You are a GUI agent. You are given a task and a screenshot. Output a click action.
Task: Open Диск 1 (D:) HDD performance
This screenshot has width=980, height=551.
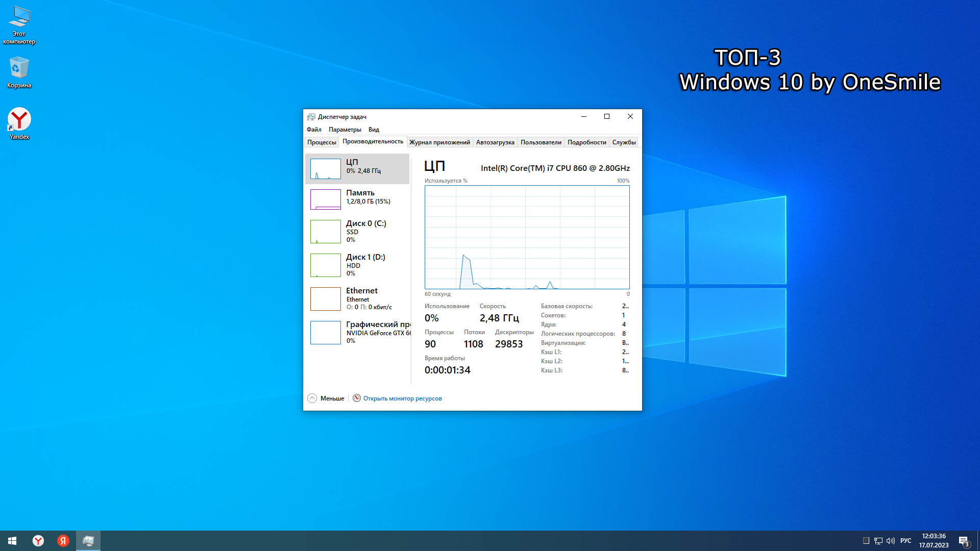click(x=357, y=265)
